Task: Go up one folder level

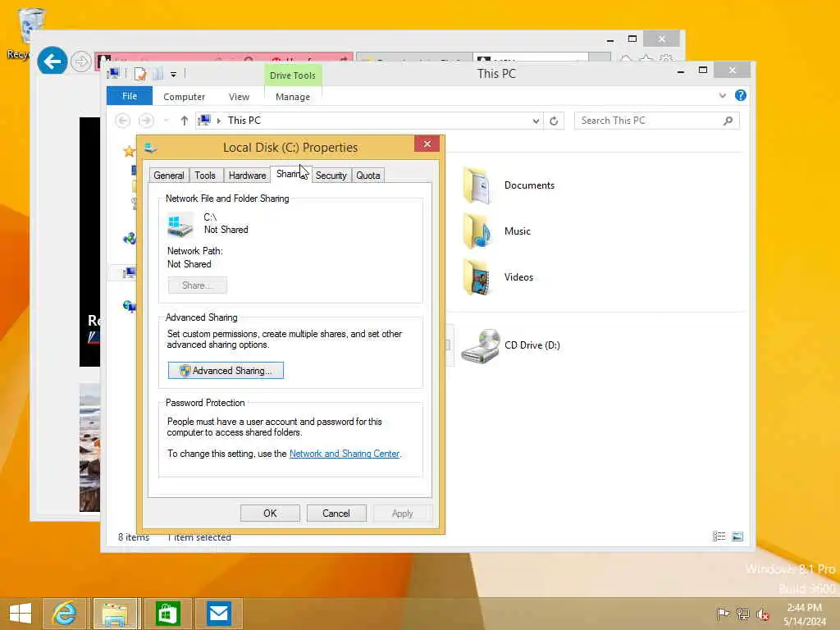Action: (x=185, y=121)
